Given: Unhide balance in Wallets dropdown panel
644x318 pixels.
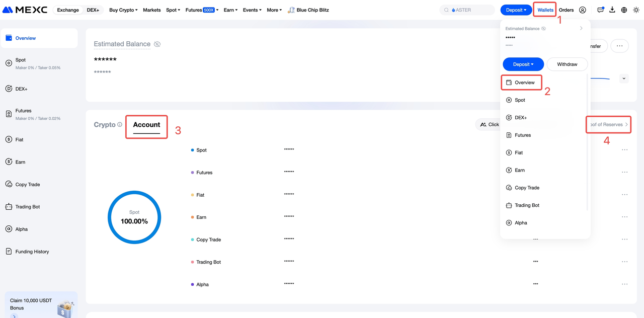Looking at the screenshot, I should (x=543, y=29).
